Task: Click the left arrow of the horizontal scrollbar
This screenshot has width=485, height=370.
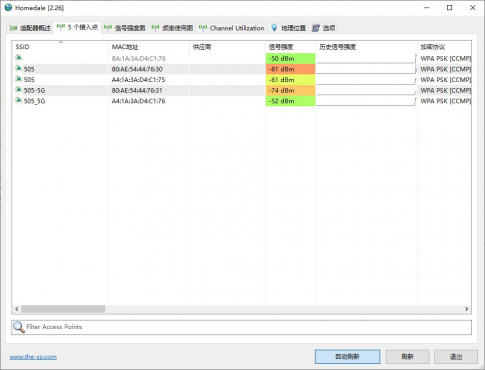Action: click(17, 309)
